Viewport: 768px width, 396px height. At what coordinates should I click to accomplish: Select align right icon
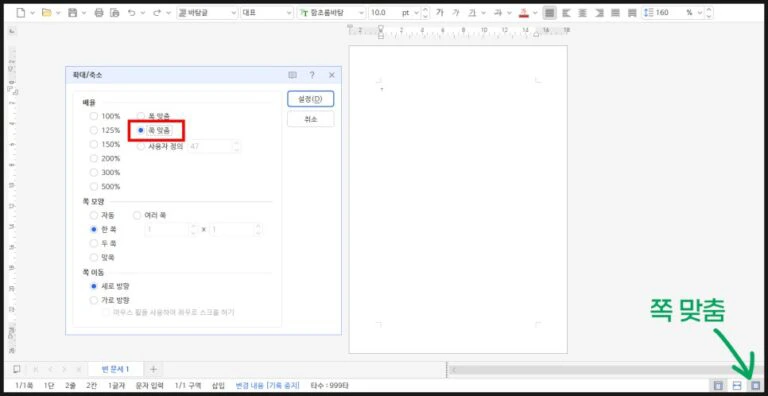pyautogui.click(x=599, y=13)
